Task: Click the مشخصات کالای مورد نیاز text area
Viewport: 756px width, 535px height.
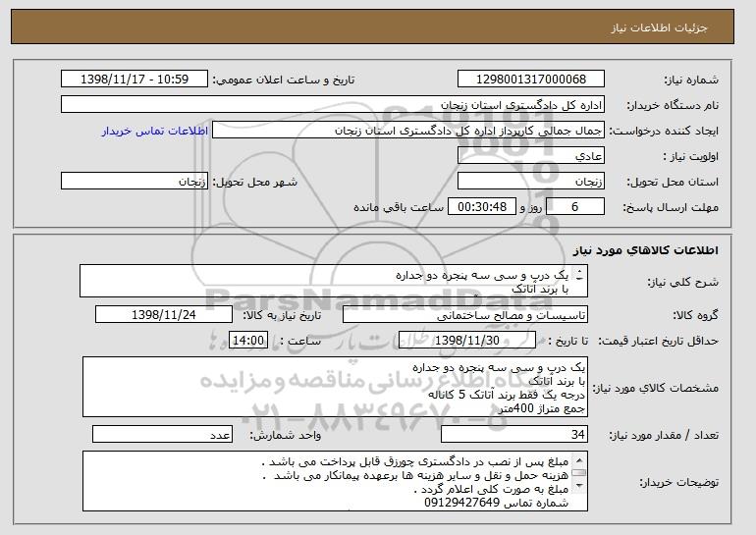Action: [x=335, y=387]
